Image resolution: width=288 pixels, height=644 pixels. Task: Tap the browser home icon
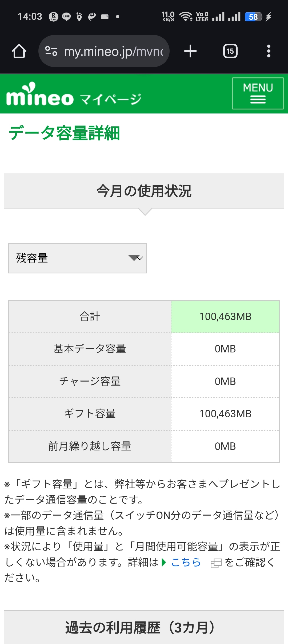(x=19, y=51)
